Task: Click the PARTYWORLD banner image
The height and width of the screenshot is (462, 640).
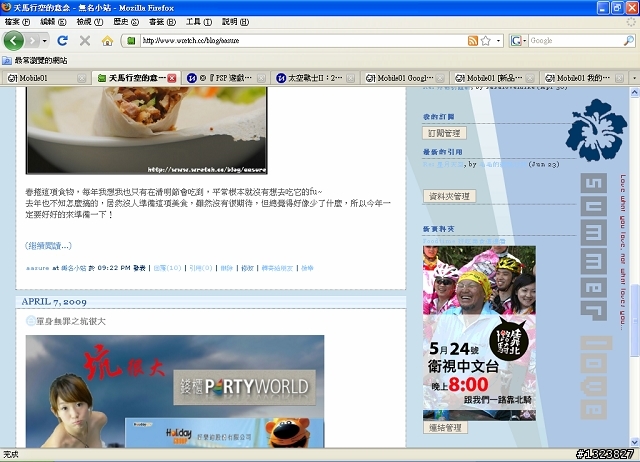Action: 244,387
